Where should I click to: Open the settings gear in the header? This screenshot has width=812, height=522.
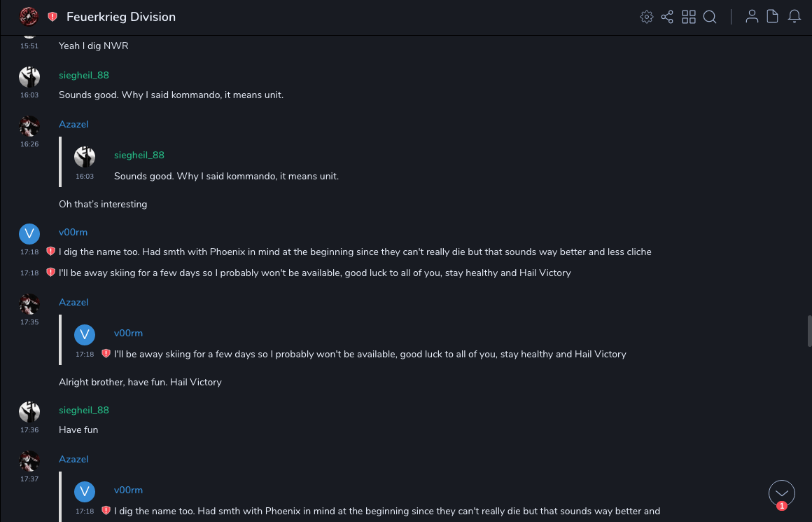(647, 17)
